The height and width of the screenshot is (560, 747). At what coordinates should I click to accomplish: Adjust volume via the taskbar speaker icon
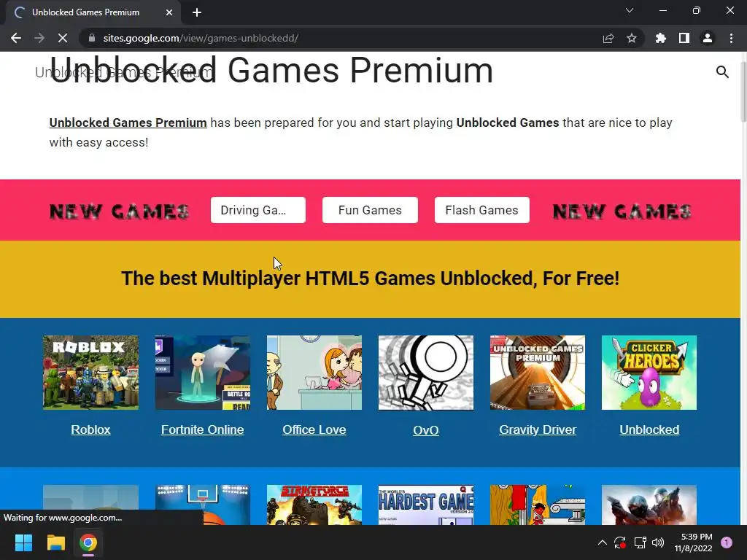658,542
